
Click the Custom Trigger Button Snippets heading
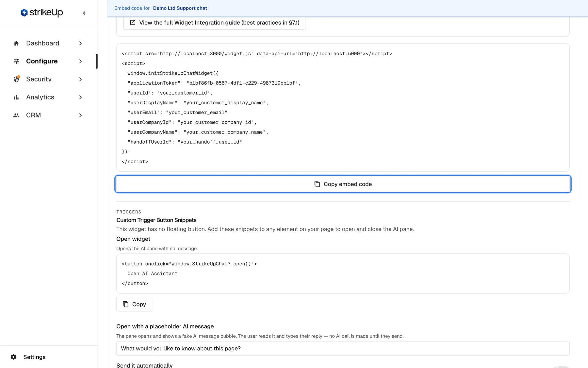[156, 220]
